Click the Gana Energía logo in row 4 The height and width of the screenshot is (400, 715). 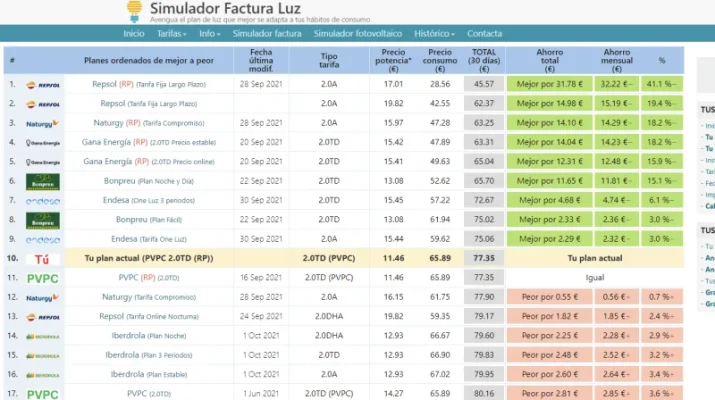point(43,143)
